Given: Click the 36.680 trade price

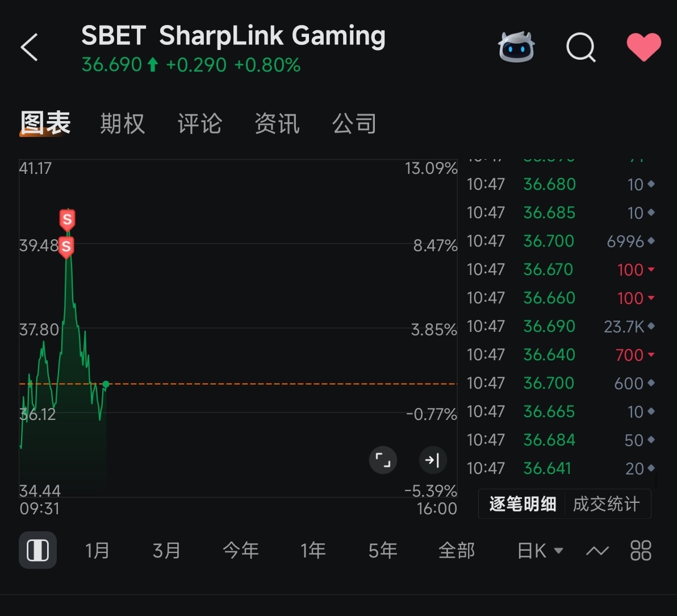Looking at the screenshot, I should coord(550,185).
